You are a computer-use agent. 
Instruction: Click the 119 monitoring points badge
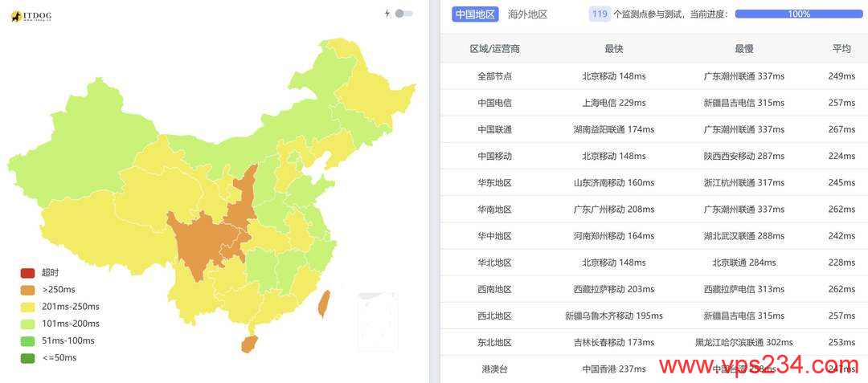(x=600, y=14)
